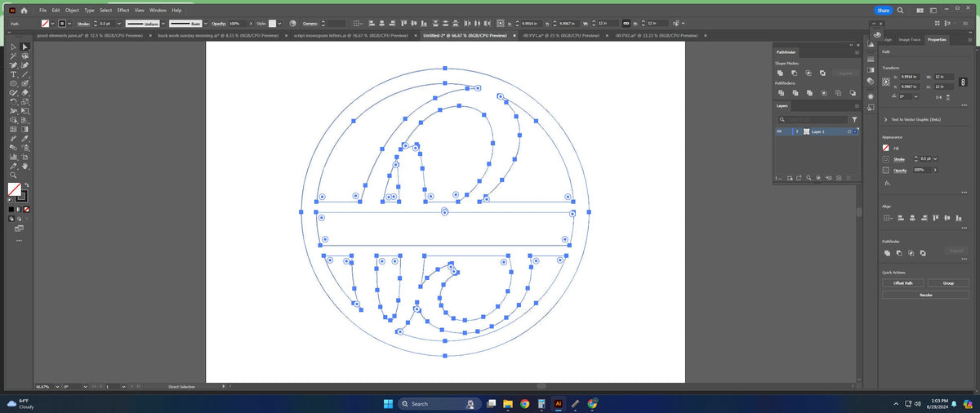Click the Offset Path quick action

coord(903,282)
